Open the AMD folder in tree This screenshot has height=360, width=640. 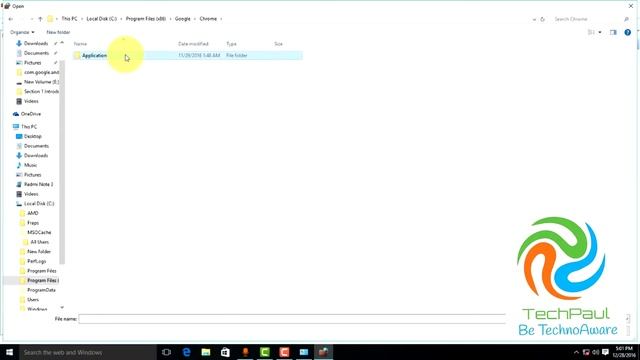coord(32,213)
